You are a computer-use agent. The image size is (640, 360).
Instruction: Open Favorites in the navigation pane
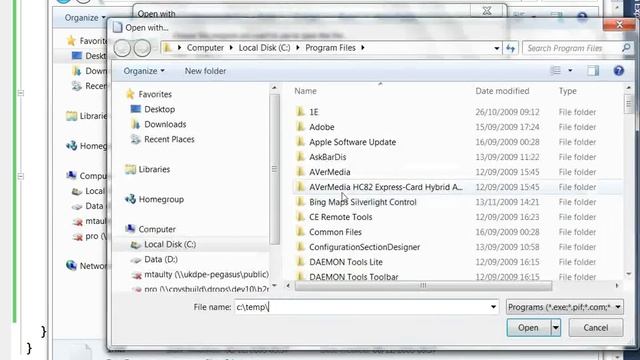[155, 94]
